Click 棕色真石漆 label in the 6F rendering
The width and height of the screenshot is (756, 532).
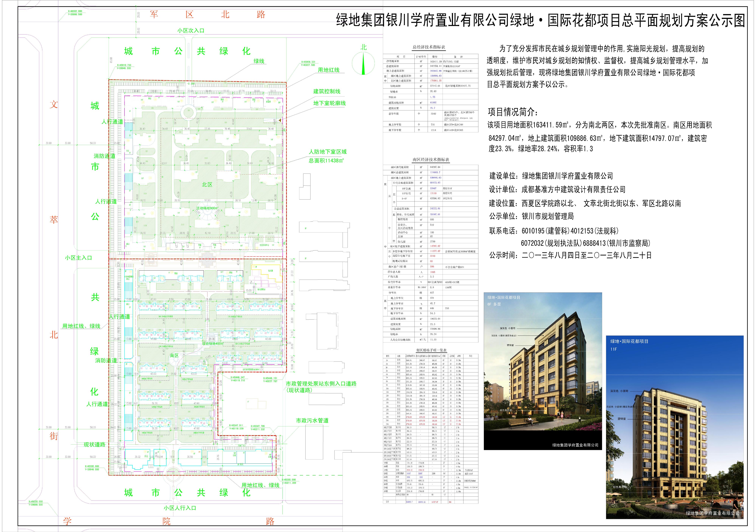pos(506,410)
